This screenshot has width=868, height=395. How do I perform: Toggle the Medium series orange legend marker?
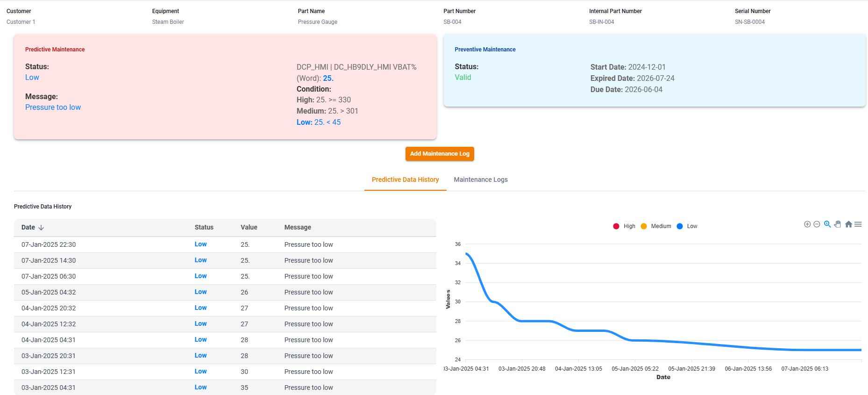[x=644, y=226]
